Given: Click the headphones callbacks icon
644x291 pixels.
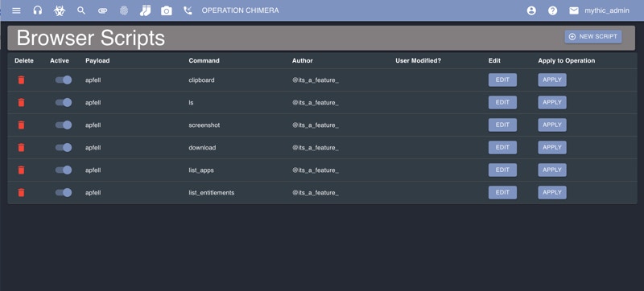Looking at the screenshot, I should (x=38, y=10).
